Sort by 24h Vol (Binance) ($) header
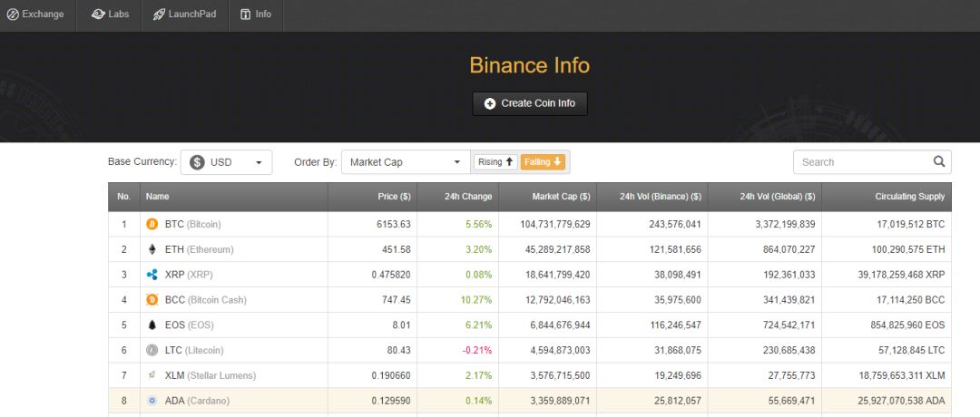Image resolution: width=980 pixels, height=417 pixels. (x=652, y=197)
